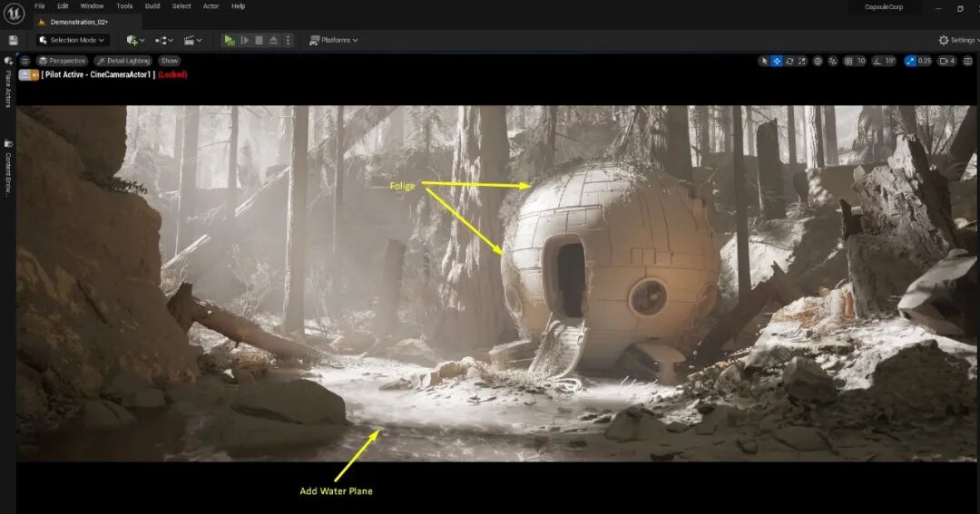The image size is (980, 514).
Task: Change the grid snap value 10
Action: click(861, 61)
